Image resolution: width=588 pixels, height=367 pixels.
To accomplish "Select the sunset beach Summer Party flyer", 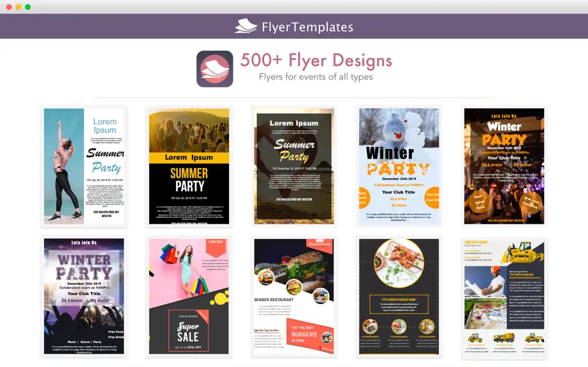I will [294, 166].
